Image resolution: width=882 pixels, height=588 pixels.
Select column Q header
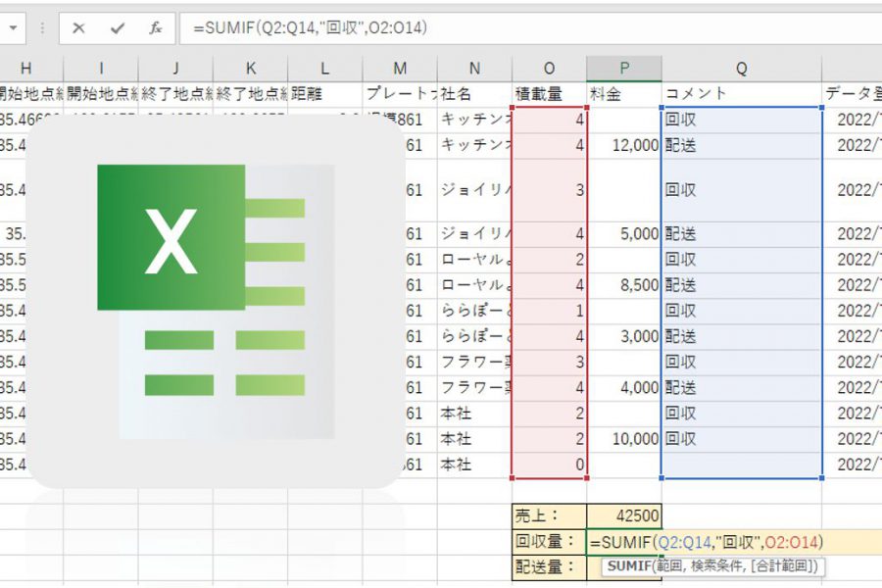tap(742, 68)
